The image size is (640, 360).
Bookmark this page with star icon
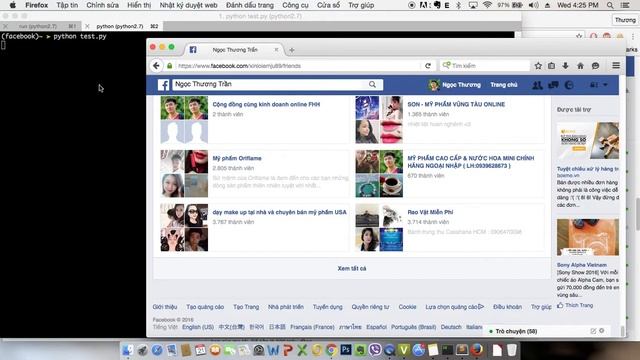538,66
